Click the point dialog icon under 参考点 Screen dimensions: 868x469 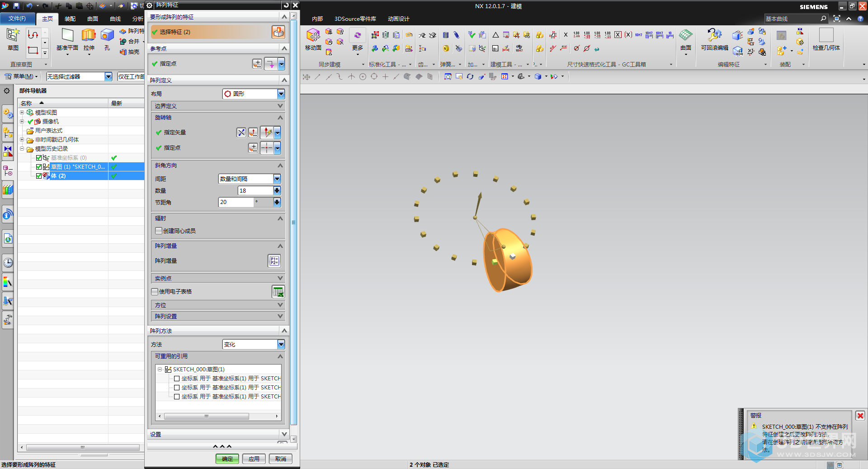pos(257,64)
